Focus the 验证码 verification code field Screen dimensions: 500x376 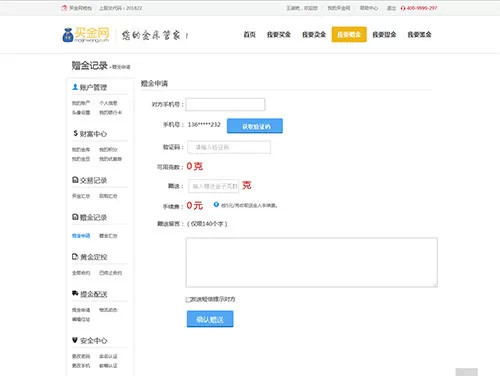pyautogui.click(x=229, y=147)
